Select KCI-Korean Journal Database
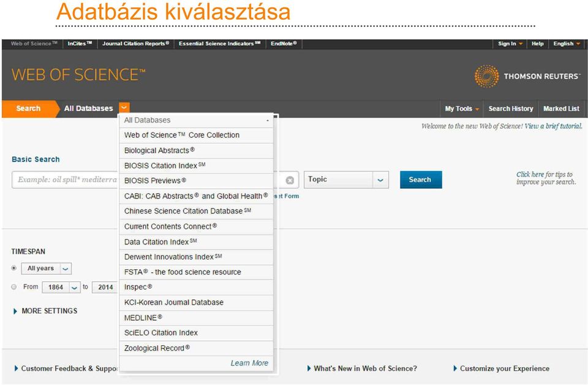This screenshot has height=385, width=588. 196,302
